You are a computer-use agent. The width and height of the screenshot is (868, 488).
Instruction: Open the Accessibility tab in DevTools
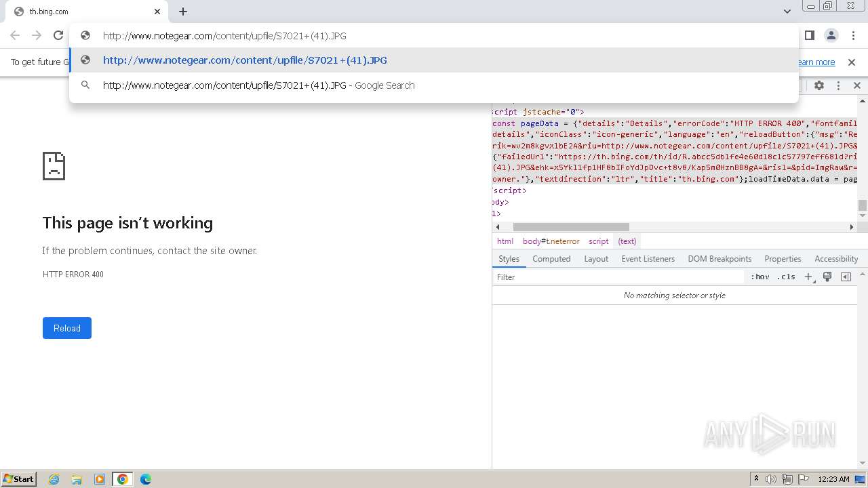point(836,259)
